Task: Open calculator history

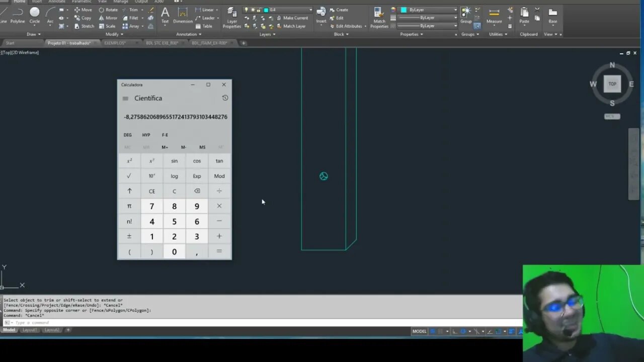Action: coord(225,98)
